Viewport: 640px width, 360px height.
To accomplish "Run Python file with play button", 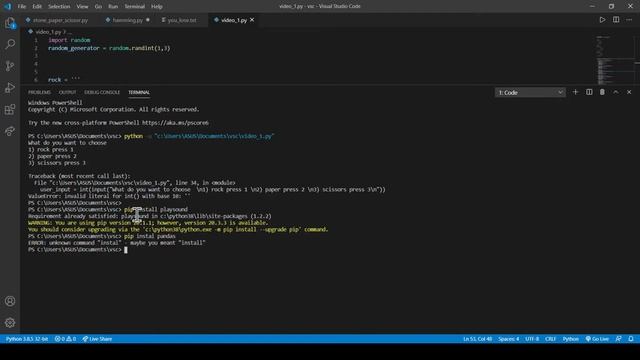I will [602, 20].
